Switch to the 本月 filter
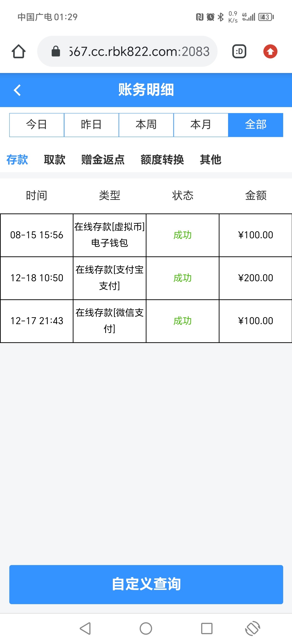The width and height of the screenshot is (292, 644). [201, 125]
